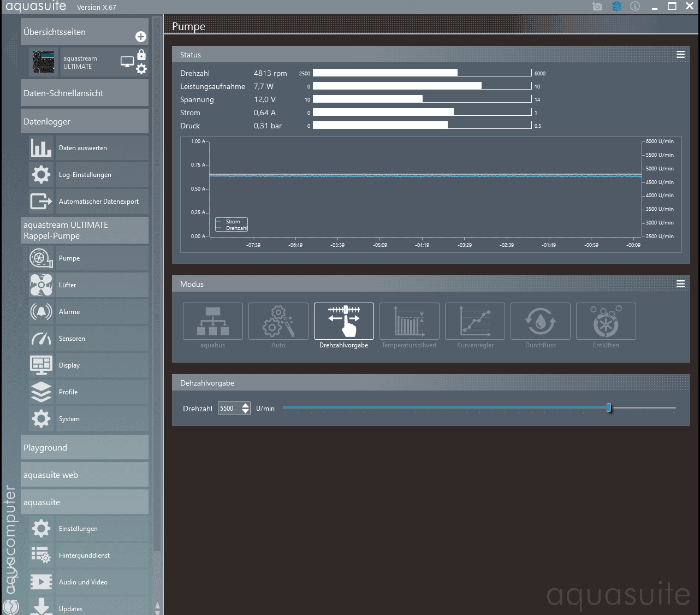Click the Drehzahl status progress bar

point(422,73)
